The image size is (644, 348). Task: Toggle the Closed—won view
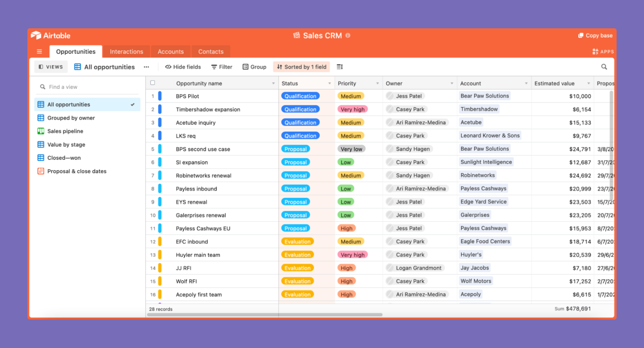[x=64, y=158]
